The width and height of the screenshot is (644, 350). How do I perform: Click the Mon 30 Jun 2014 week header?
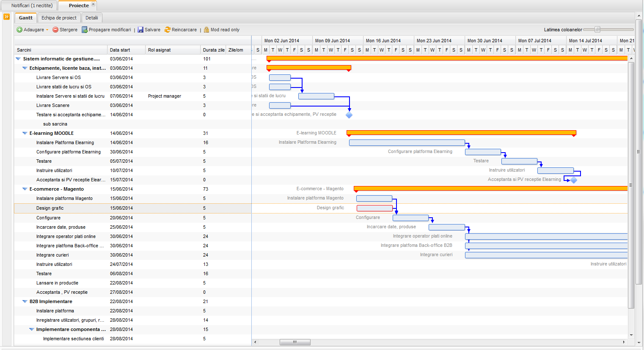(x=490, y=41)
